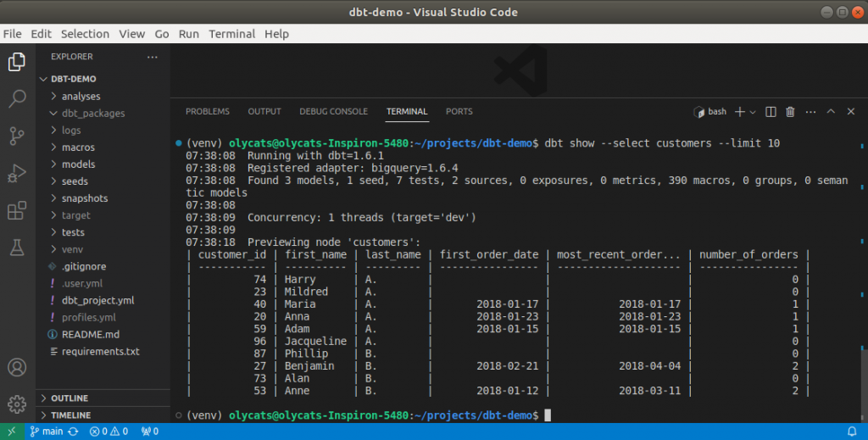Click the terminal input prompt cursor
The height and width of the screenshot is (440, 868).
(548, 415)
